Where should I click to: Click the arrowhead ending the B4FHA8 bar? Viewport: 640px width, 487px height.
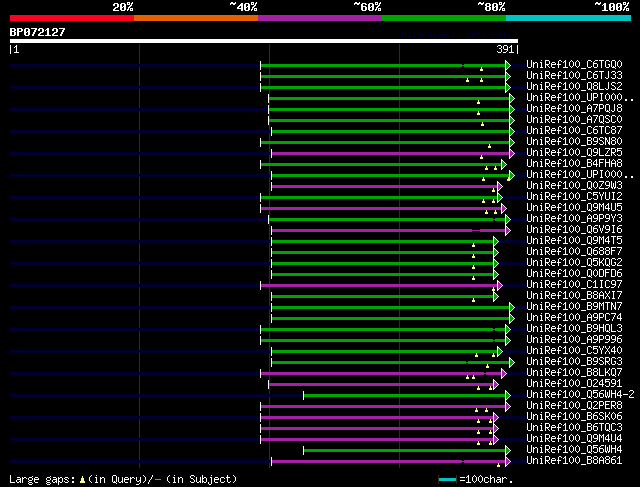504,165
